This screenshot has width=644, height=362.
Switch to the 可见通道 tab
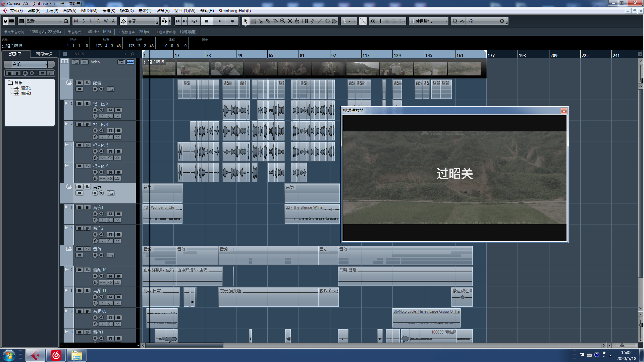[x=44, y=54]
